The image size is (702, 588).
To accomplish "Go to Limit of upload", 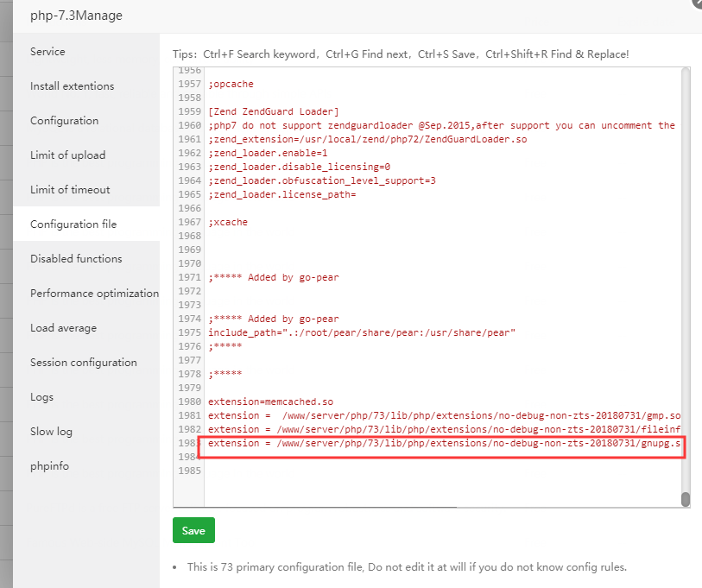I will click(67, 155).
